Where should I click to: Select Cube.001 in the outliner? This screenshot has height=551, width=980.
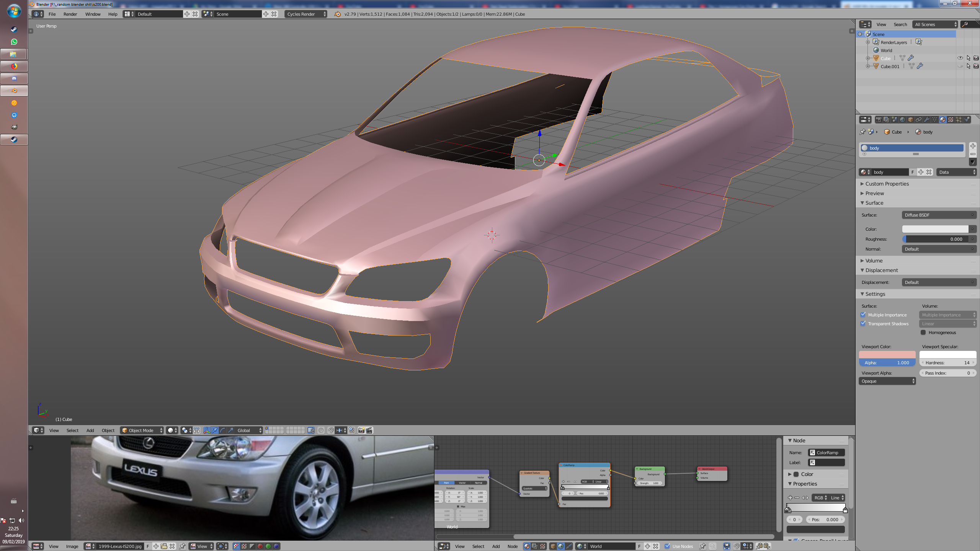[x=890, y=67]
